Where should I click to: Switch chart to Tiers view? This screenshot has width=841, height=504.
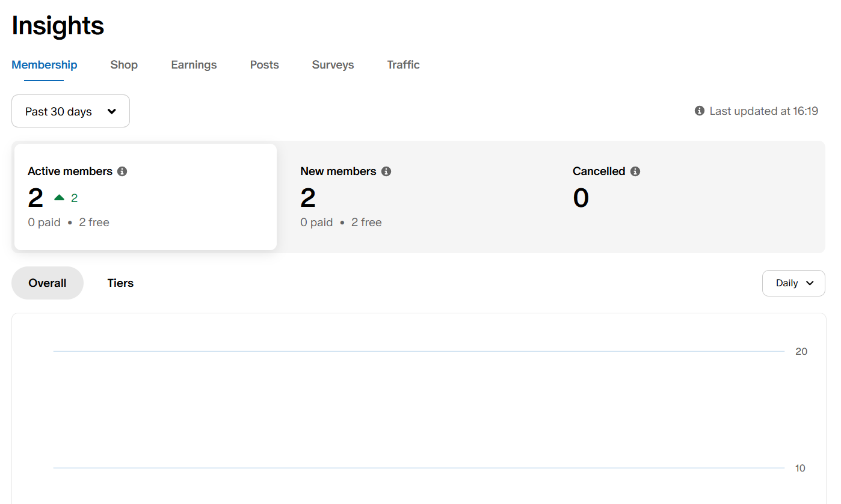(120, 283)
